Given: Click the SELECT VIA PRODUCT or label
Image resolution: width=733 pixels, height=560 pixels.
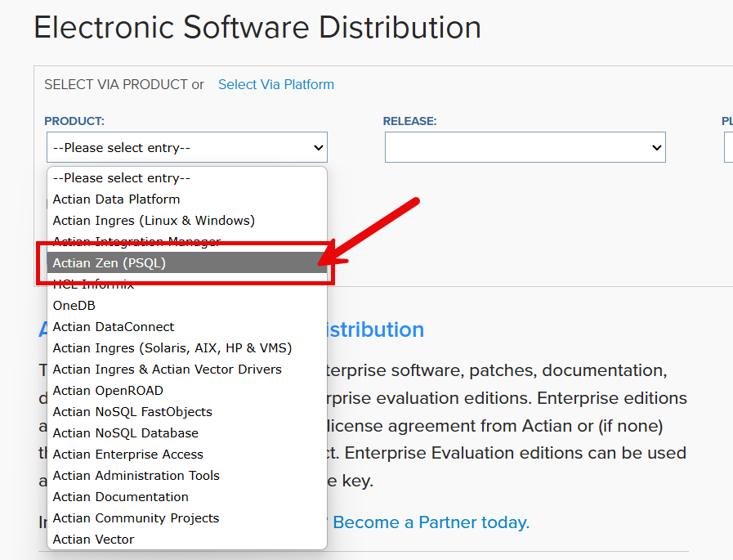Looking at the screenshot, I should pos(124,85).
